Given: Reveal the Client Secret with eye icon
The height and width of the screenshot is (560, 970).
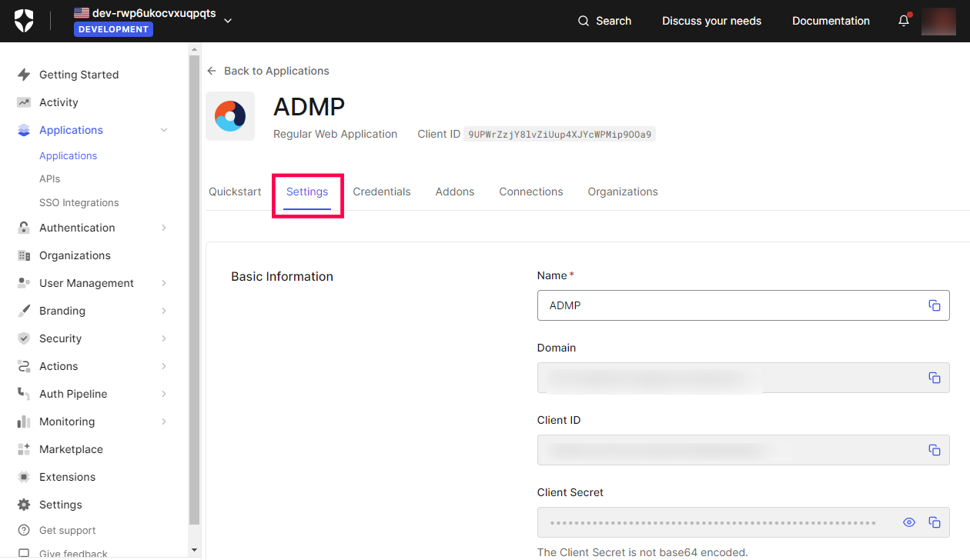Looking at the screenshot, I should tap(909, 522).
